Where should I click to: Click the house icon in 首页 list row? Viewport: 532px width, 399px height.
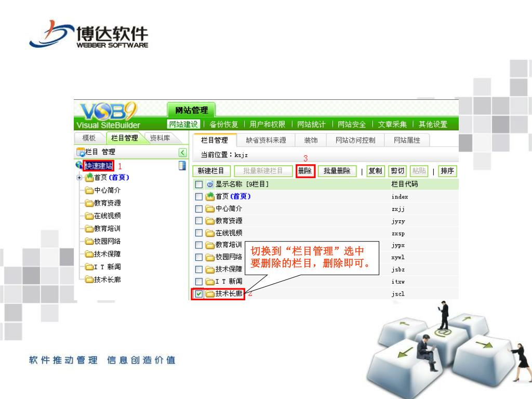[210, 196]
